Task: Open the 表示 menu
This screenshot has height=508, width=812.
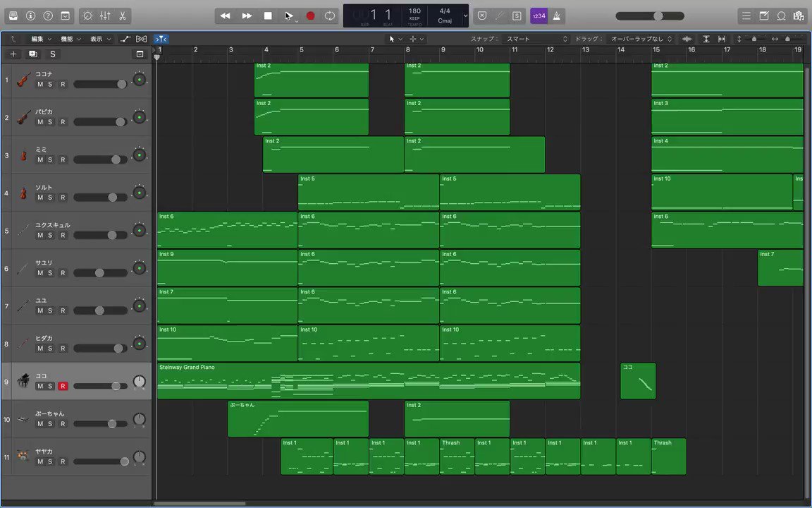Action: [x=100, y=39]
